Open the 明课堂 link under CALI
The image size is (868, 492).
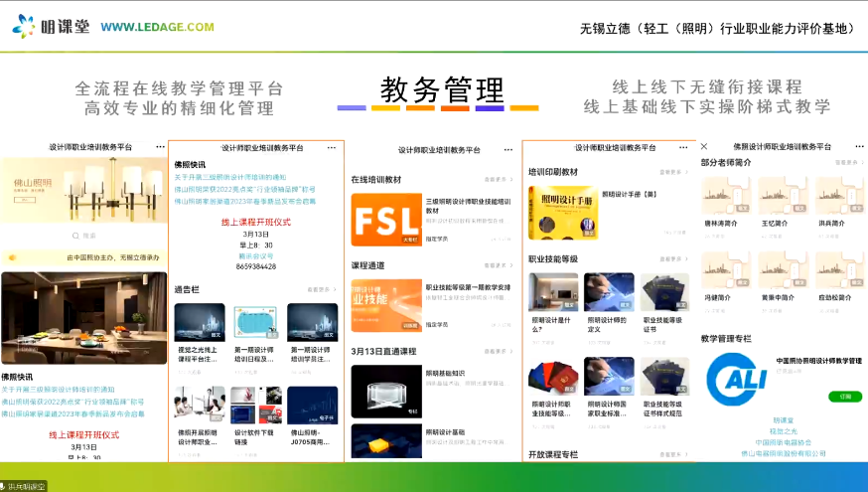(784, 420)
